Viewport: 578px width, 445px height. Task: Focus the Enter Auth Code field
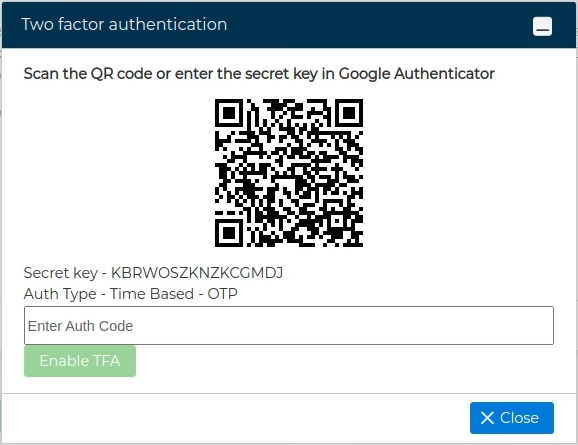tap(289, 326)
